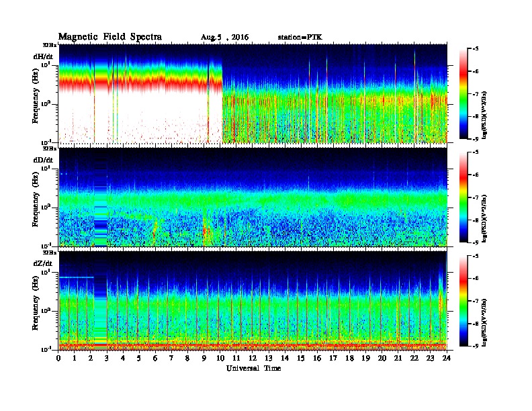Click hour tick label "18" on time axis
Screen dimensions: 532x411
[349, 359]
